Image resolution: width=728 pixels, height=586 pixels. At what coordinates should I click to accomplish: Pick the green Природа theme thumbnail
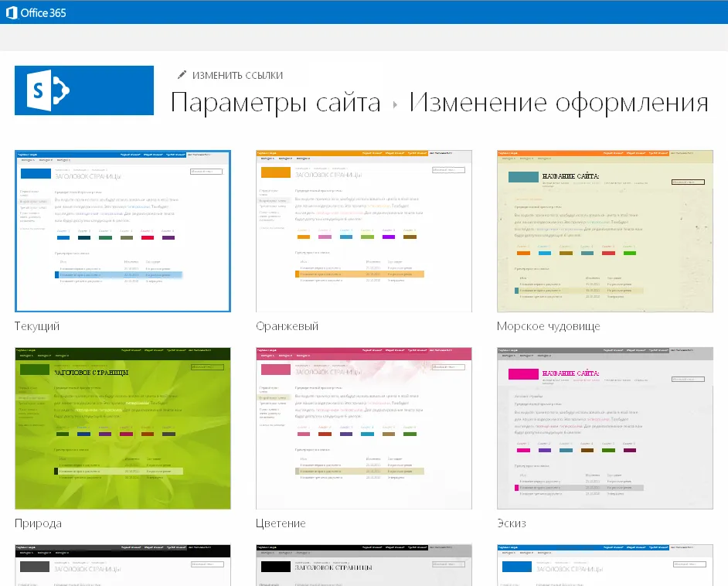pos(123,428)
